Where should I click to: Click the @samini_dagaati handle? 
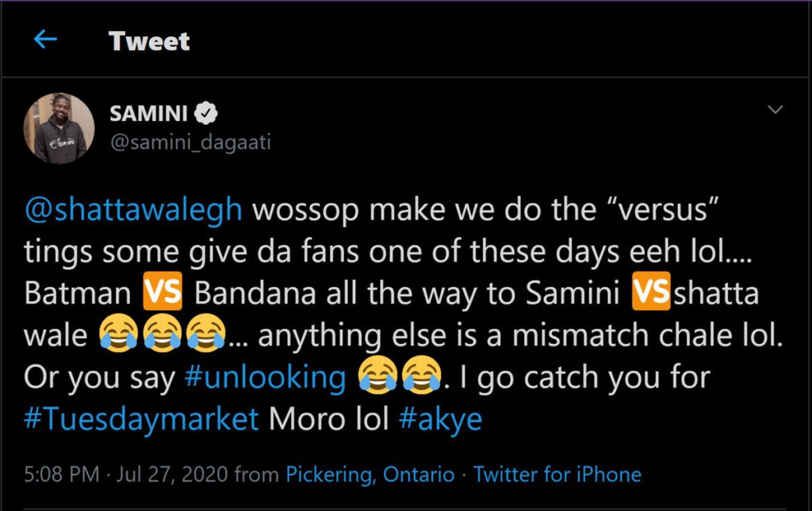pos(190,142)
